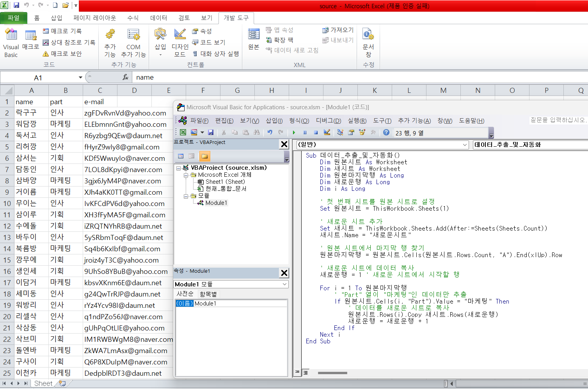Open the 파일 tab
This screenshot has height=389, width=588.
tap(14, 18)
